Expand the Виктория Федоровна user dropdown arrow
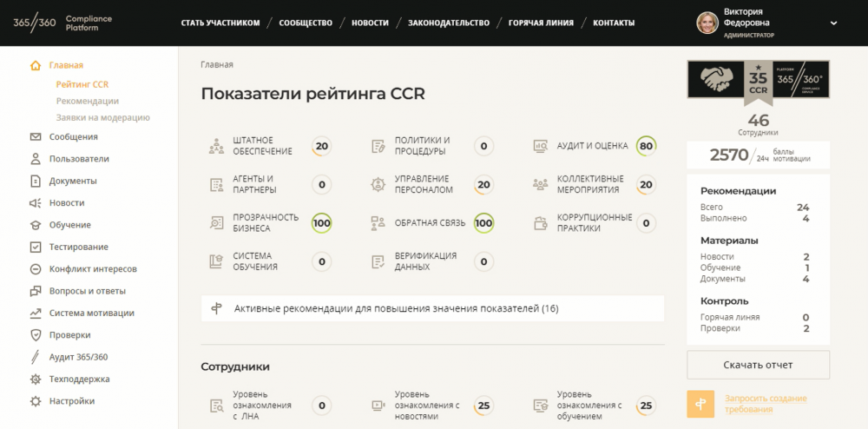The image size is (868, 429). [x=833, y=23]
